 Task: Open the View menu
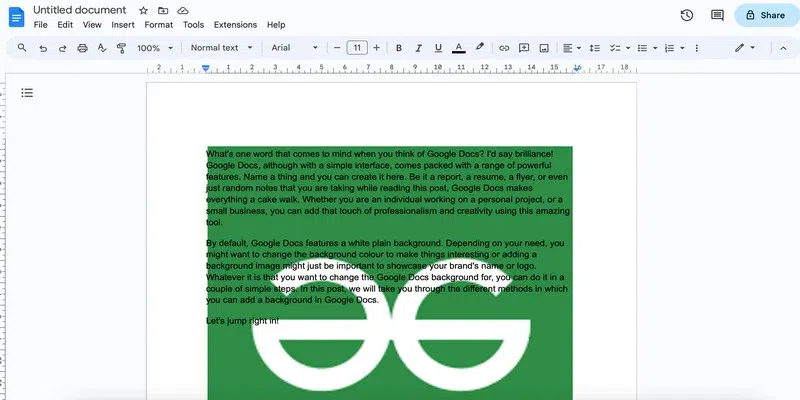pos(92,24)
